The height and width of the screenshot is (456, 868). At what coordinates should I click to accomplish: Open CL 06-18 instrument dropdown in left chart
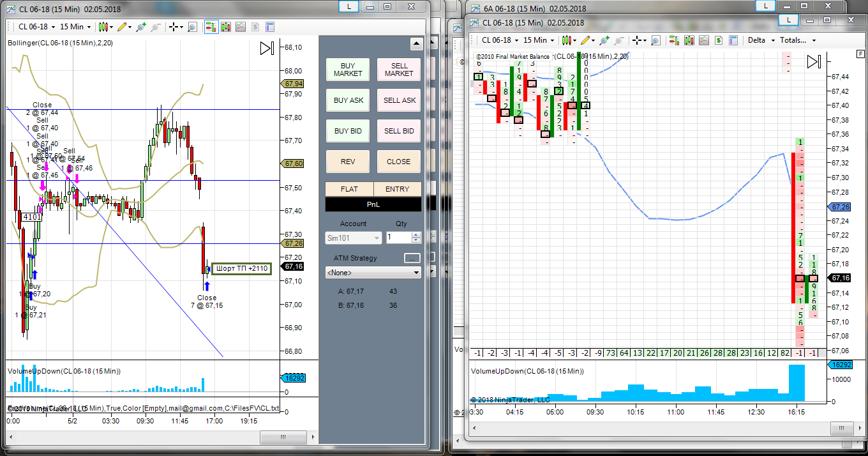point(36,27)
